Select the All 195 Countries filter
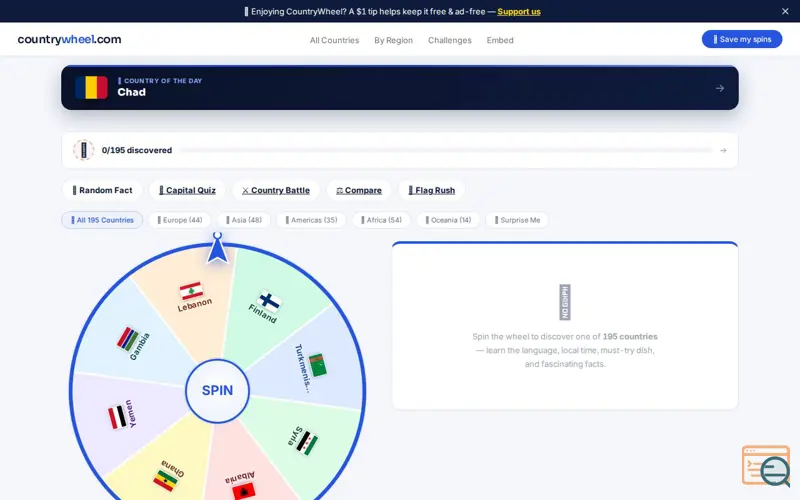The height and width of the screenshot is (500, 800). [x=102, y=220]
